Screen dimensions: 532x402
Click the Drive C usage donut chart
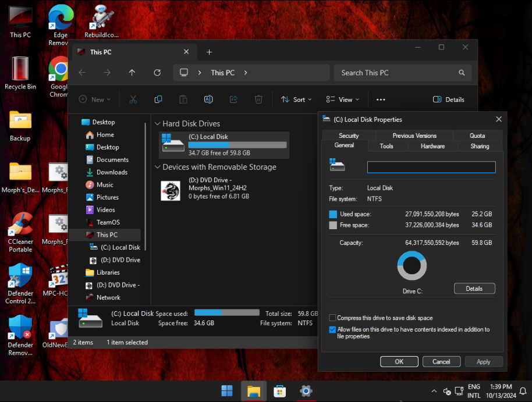pos(412,266)
